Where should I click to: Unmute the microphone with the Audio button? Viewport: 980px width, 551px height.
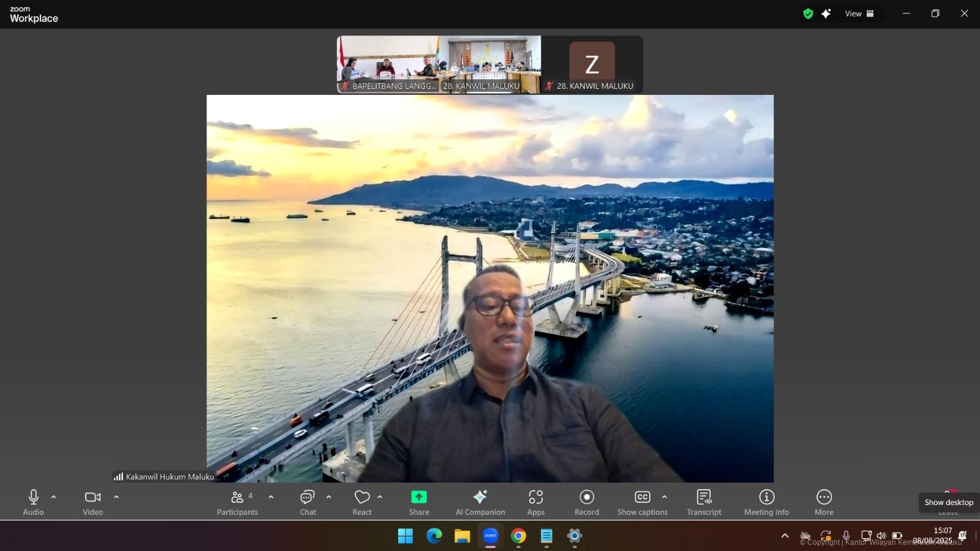[34, 503]
